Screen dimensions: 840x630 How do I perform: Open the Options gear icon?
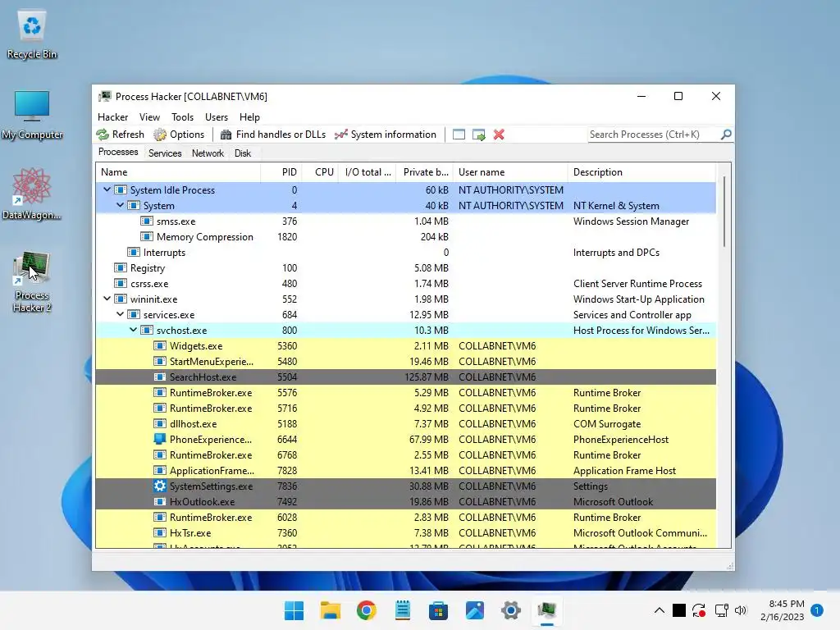click(x=160, y=135)
